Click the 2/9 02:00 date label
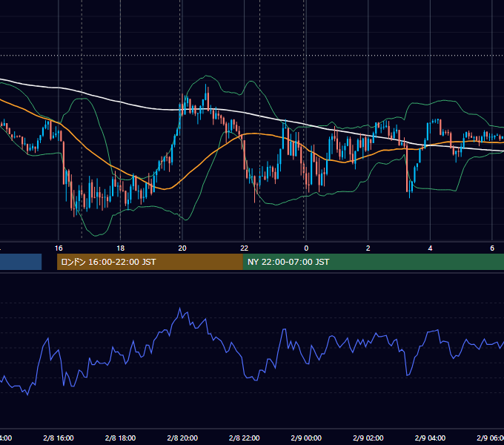Viewport: 504px width, 445px height. tap(368, 438)
